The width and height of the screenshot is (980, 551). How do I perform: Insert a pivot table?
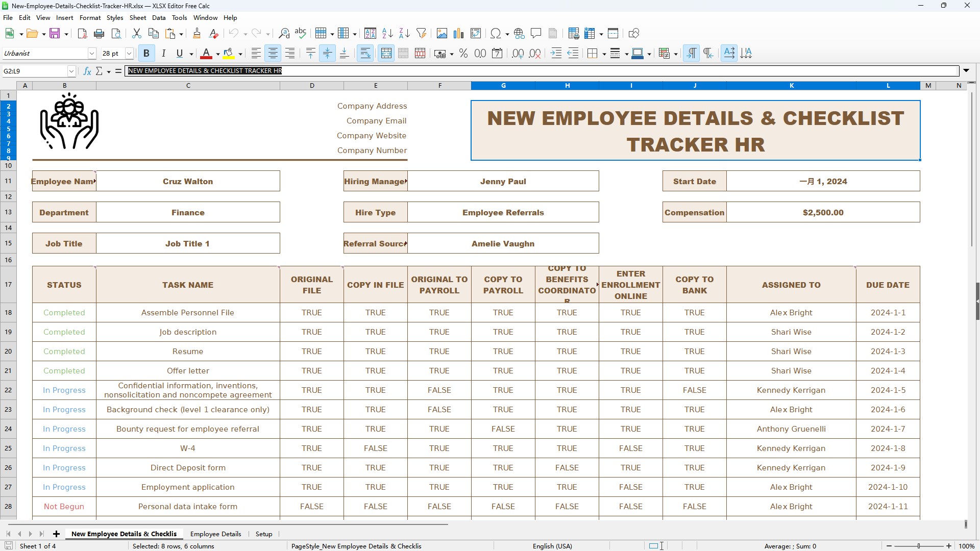(x=475, y=33)
